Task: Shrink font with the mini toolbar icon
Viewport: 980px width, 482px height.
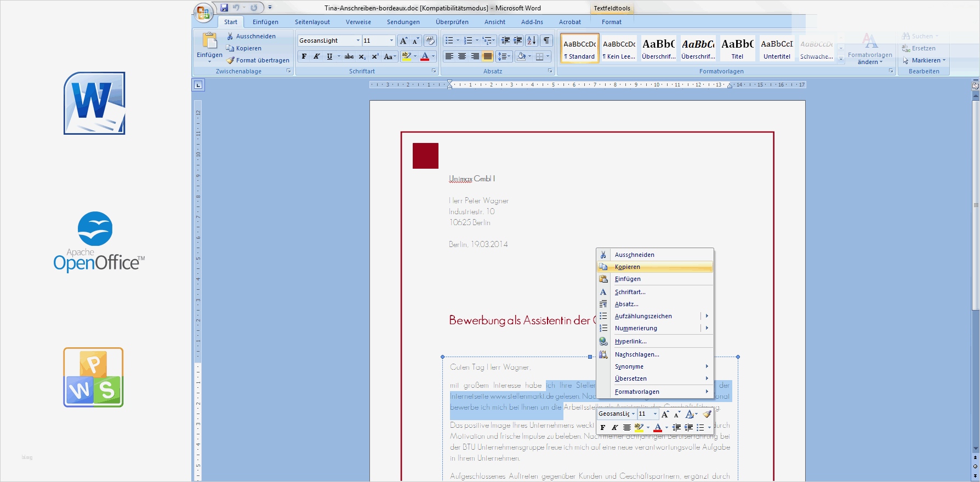Action: click(677, 414)
